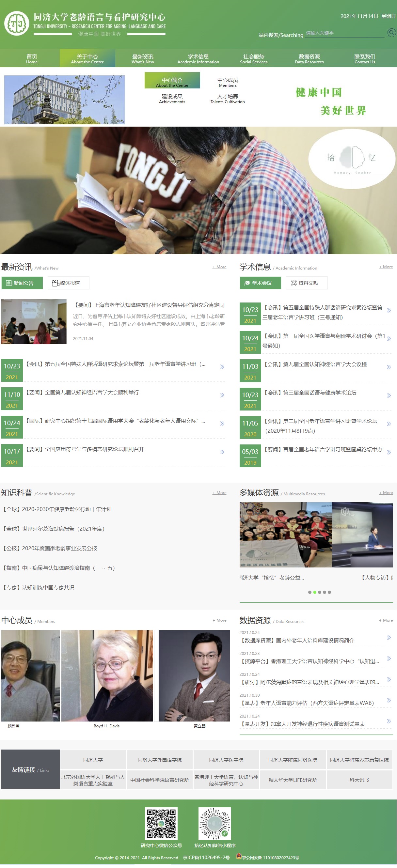
Task: Click arrow beside 国内外老年人语料库建设情况简介
Action: pyautogui.click(x=389, y=638)
